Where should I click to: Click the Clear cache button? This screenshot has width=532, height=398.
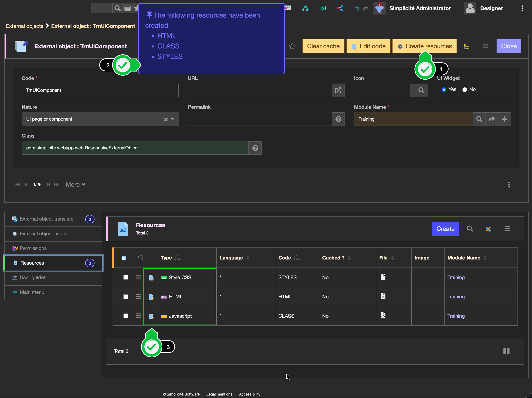[323, 46]
